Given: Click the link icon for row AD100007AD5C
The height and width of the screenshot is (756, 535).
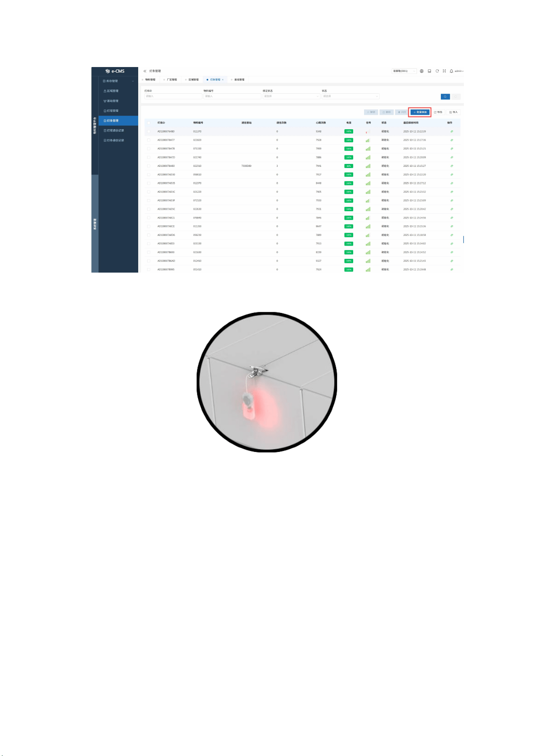Looking at the screenshot, I should point(451,209).
